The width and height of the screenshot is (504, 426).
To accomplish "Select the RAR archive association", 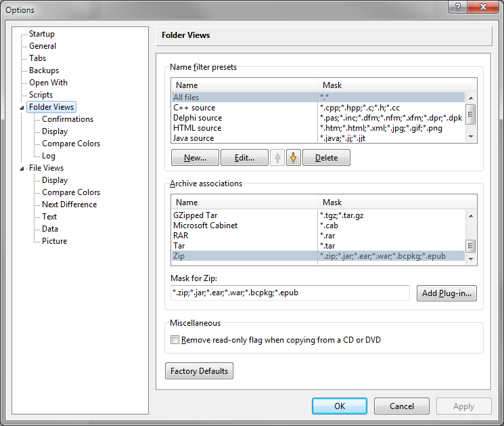I will 318,236.
